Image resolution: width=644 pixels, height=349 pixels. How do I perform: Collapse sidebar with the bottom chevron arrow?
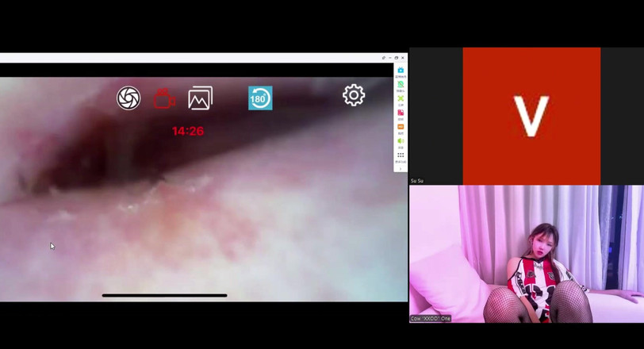coord(401,169)
